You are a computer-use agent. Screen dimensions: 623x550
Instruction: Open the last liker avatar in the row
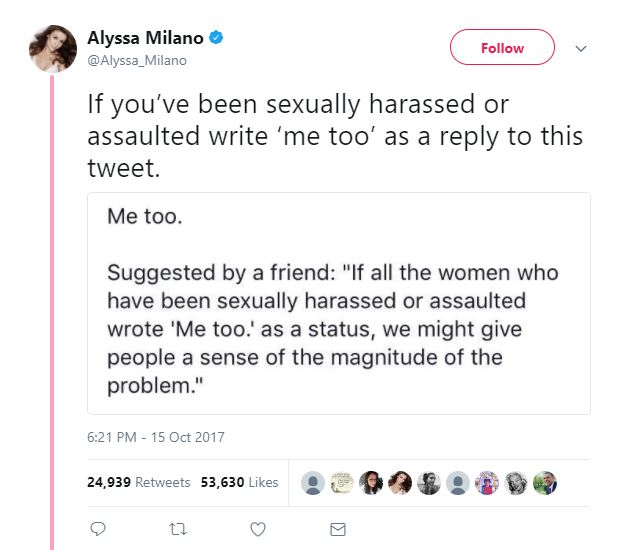(x=545, y=482)
